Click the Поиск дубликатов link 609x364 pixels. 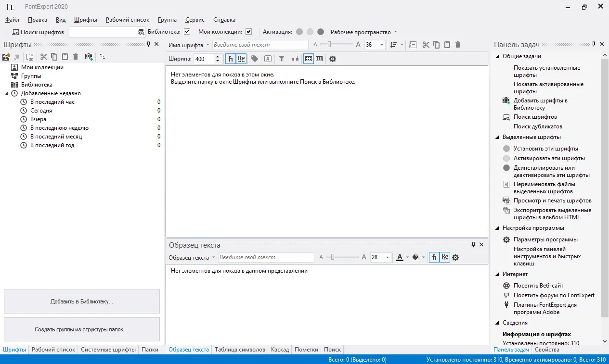coord(538,126)
